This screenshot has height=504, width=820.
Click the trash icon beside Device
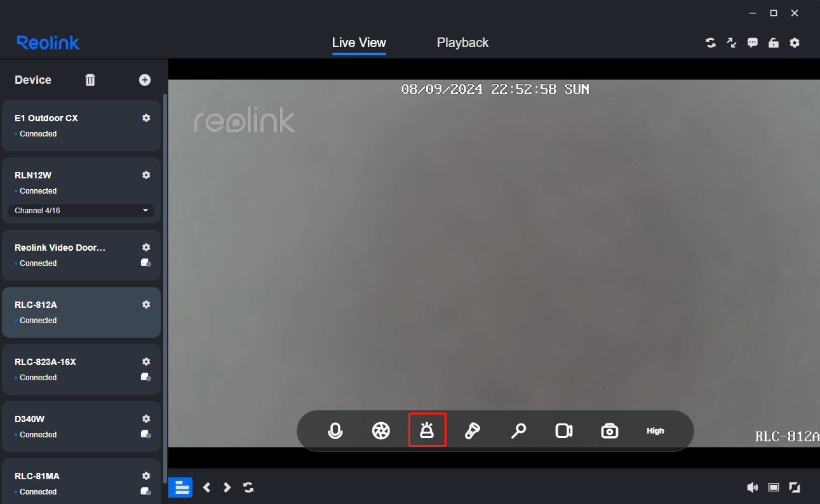pos(90,79)
